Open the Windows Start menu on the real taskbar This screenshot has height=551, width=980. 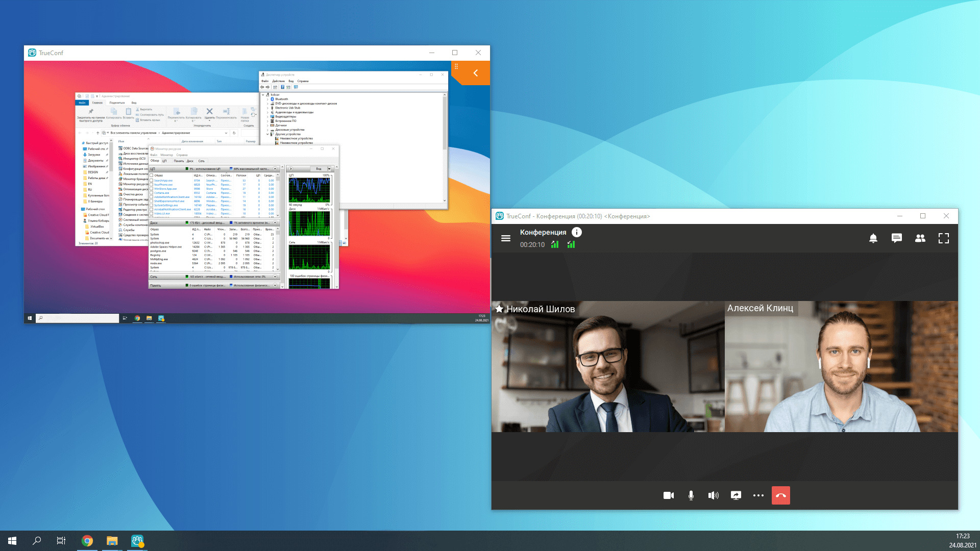[x=12, y=541]
